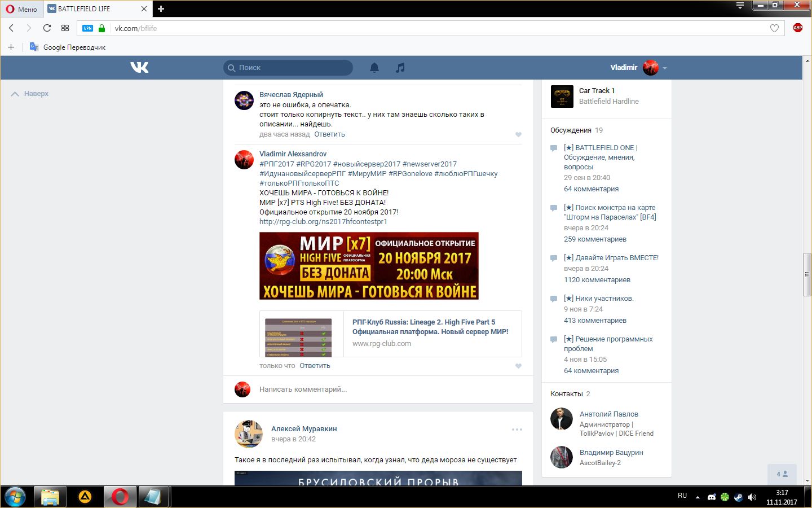Open the Opera Menu button
The height and width of the screenshot is (508, 812).
click(21, 8)
